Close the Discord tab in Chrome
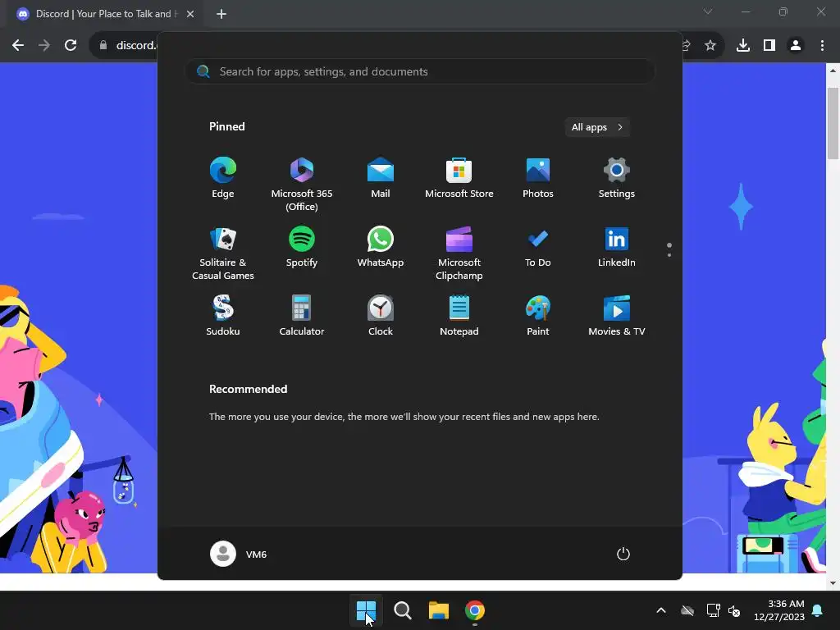840x630 pixels. coord(190,14)
